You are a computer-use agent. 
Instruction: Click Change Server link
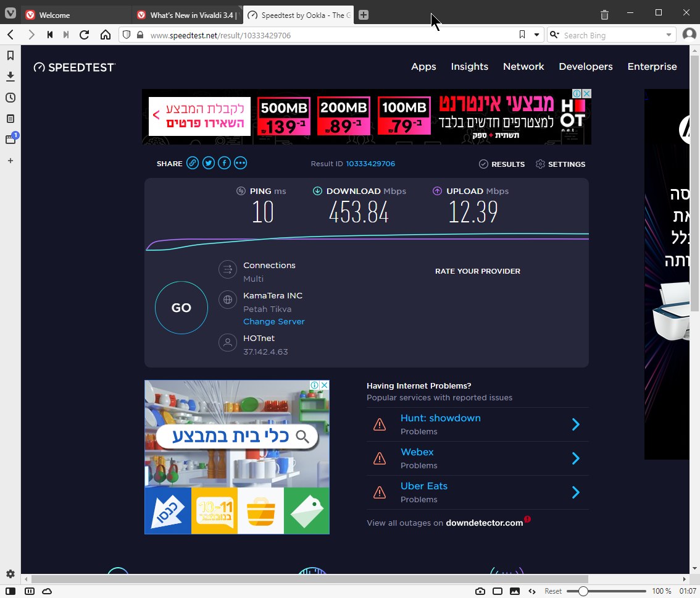click(273, 321)
